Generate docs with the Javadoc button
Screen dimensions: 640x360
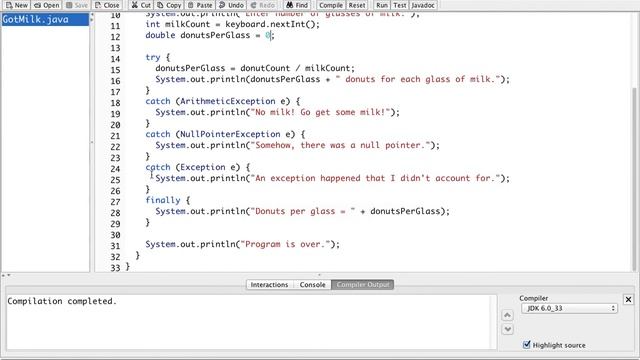pos(423,5)
